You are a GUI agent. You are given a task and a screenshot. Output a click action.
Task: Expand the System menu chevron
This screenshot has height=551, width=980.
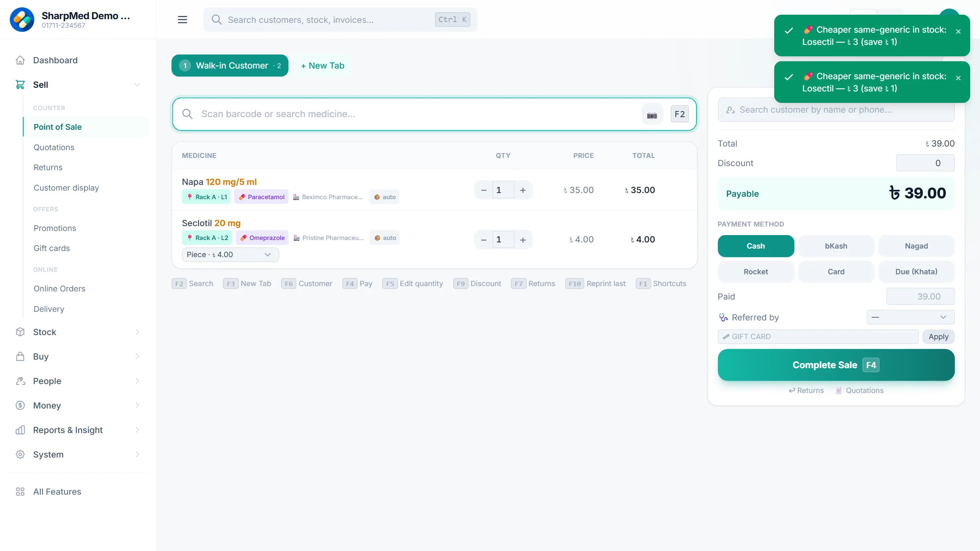(x=137, y=454)
